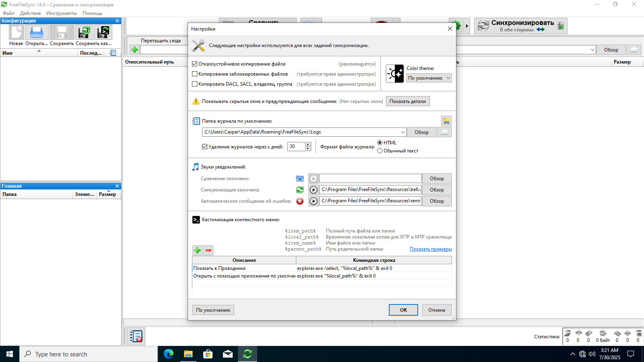Click the Save configuration floppy icon

[62, 32]
